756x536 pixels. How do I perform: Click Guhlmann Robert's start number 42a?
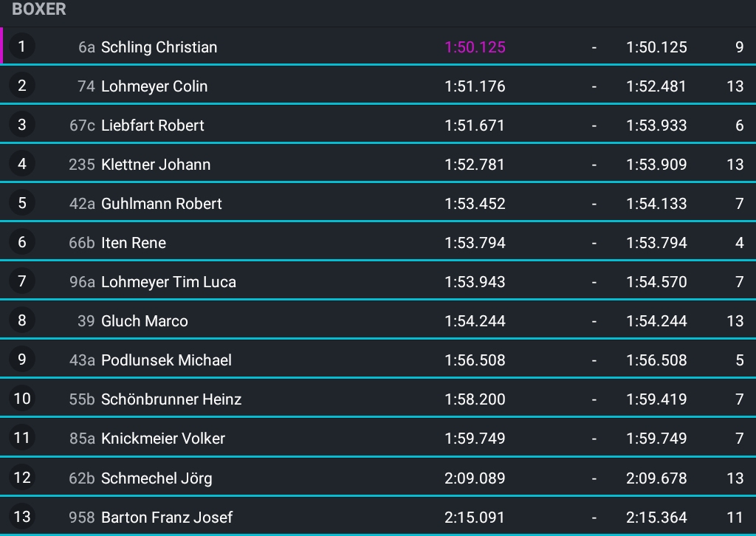(82, 204)
